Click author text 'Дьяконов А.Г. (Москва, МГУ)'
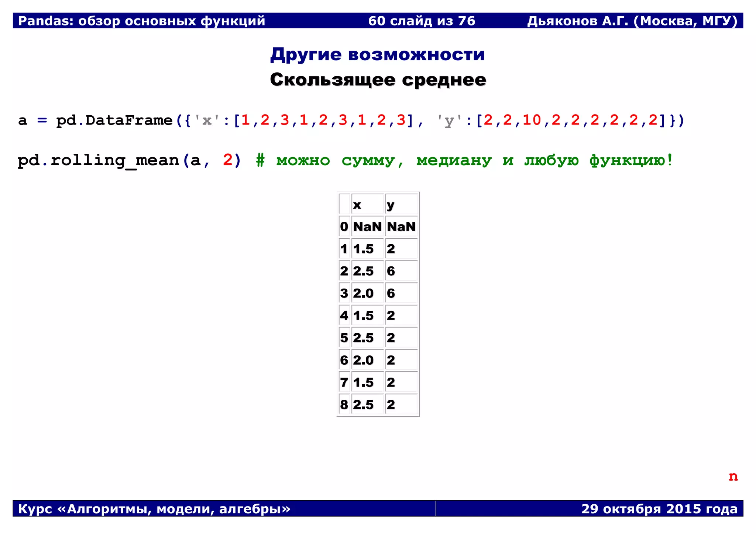756x535 pixels. pos(632,21)
